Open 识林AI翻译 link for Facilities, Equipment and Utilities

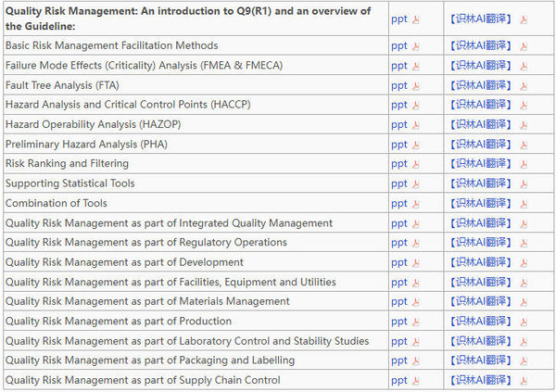(481, 283)
